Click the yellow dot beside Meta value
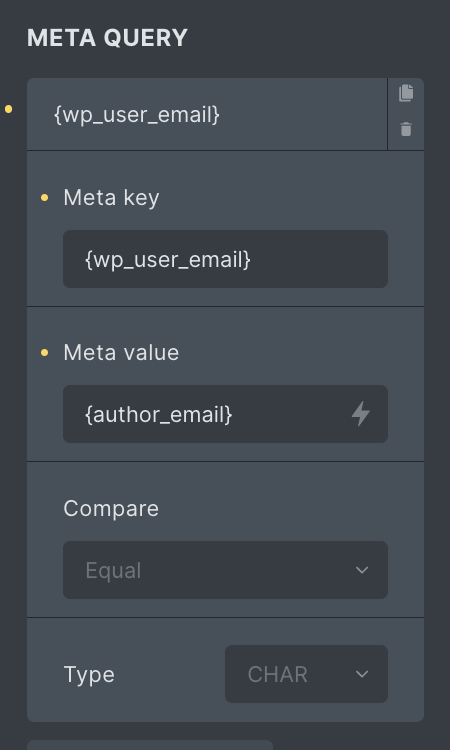The width and height of the screenshot is (450, 750). tap(44, 353)
